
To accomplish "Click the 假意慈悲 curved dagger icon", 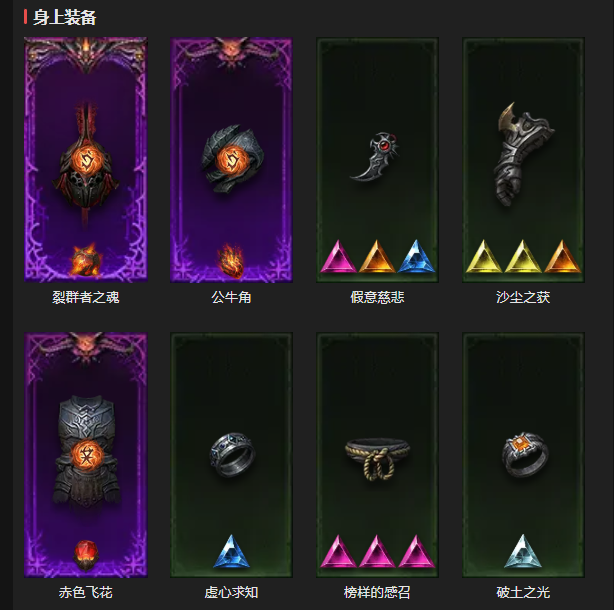I will click(374, 157).
